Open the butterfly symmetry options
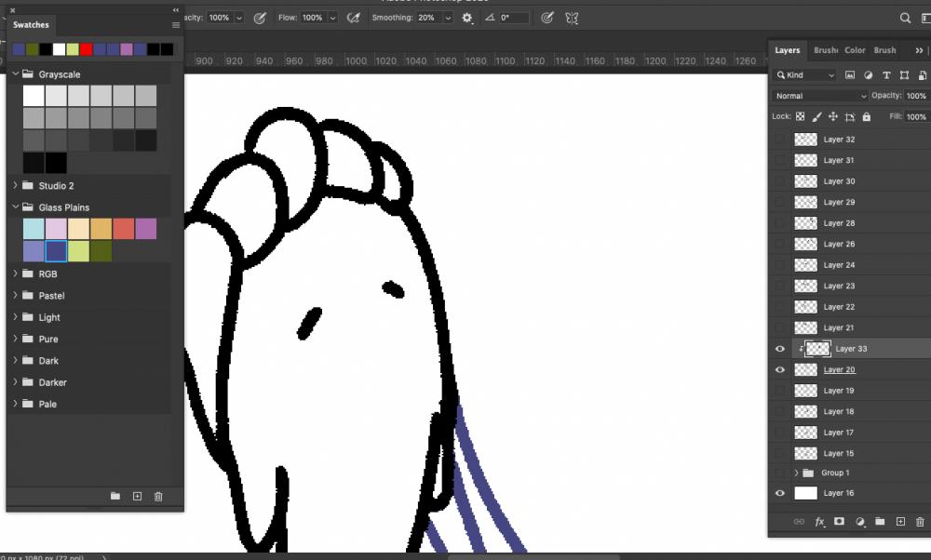This screenshot has width=931, height=560. (572, 18)
